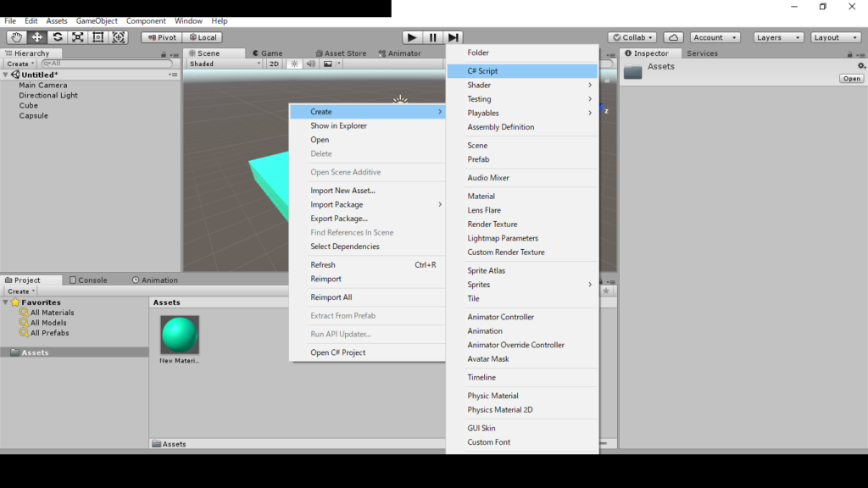Select the Rotate tool
This screenshot has width=868, height=488.
[58, 37]
